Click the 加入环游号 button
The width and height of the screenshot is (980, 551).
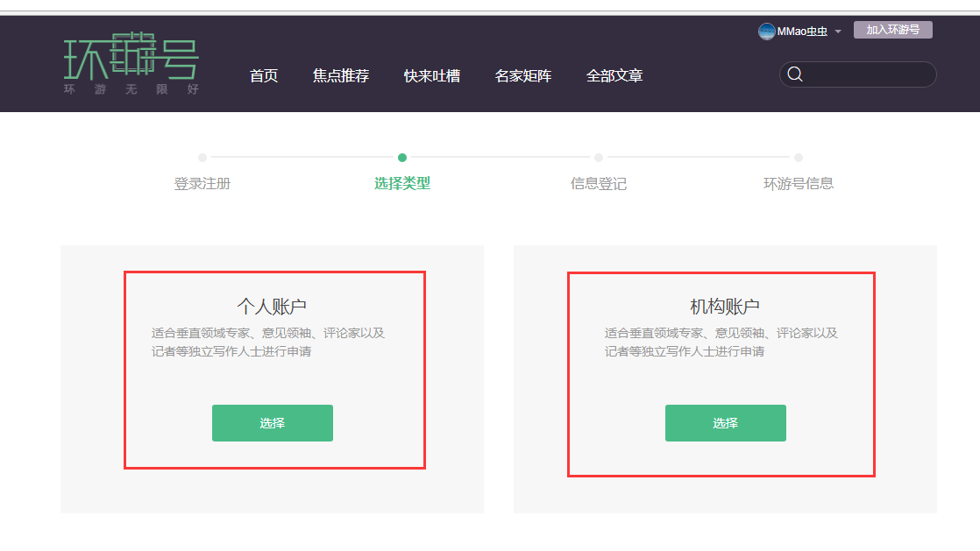(x=892, y=30)
